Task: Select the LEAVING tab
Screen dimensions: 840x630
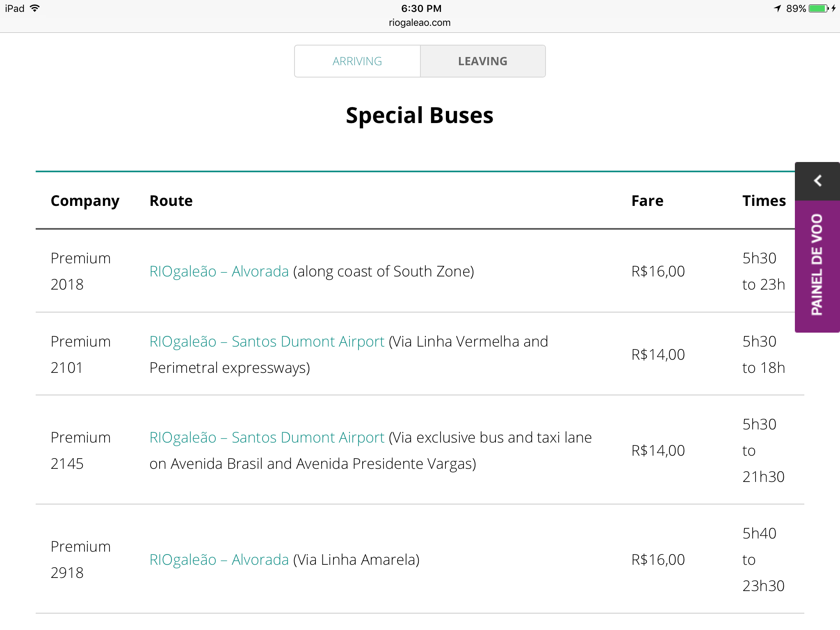Action: click(x=483, y=61)
